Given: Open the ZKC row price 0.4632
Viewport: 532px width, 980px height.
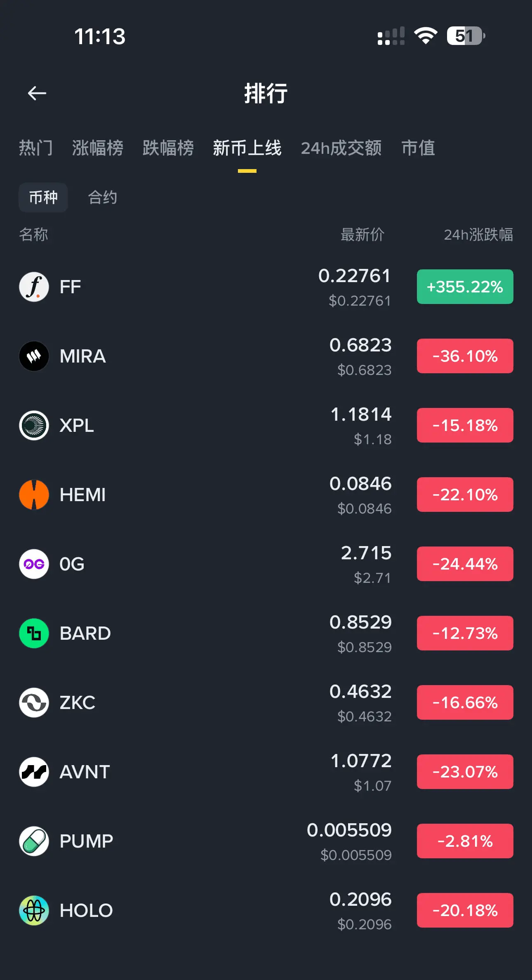Looking at the screenshot, I should click(360, 692).
